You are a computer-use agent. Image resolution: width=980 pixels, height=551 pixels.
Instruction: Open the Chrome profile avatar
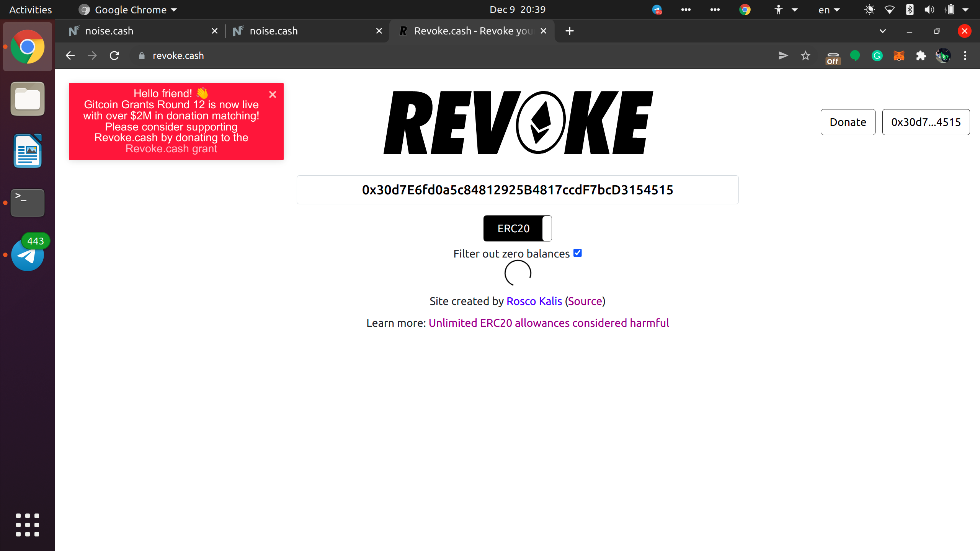tap(943, 56)
